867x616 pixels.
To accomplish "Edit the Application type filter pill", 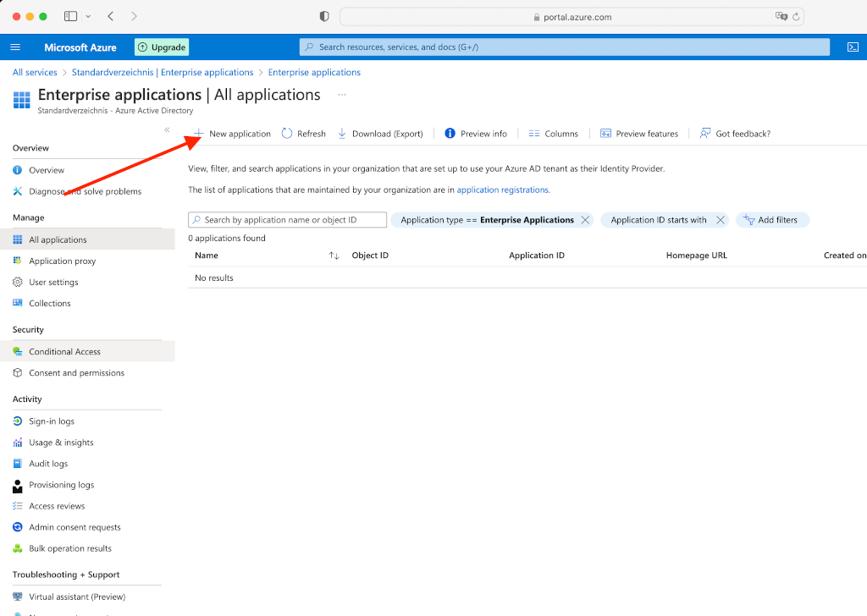I will click(487, 220).
